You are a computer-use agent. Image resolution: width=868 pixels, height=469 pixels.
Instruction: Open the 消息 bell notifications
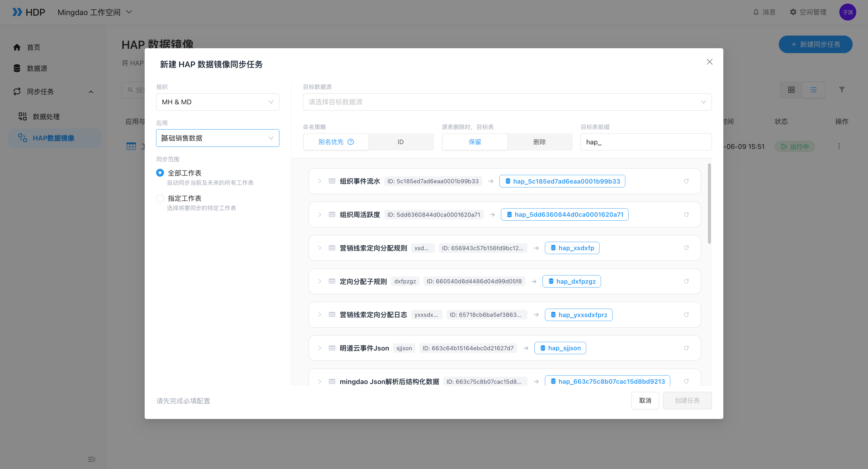[764, 12]
